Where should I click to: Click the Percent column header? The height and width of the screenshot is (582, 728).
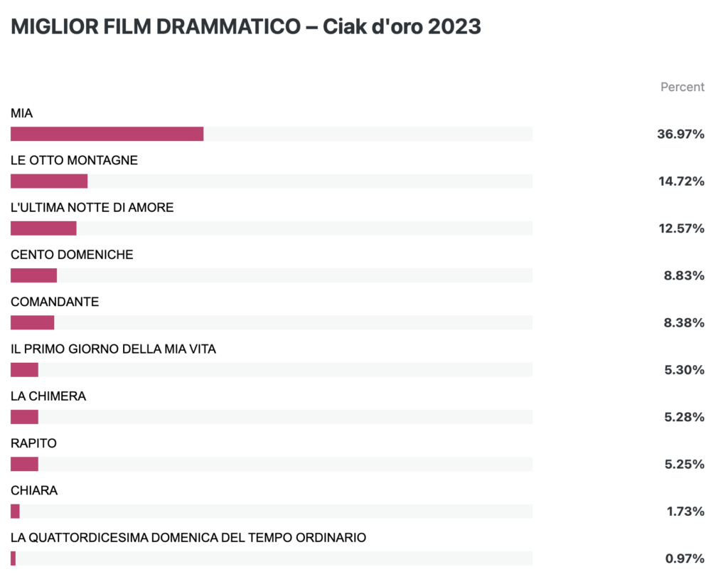click(x=682, y=87)
